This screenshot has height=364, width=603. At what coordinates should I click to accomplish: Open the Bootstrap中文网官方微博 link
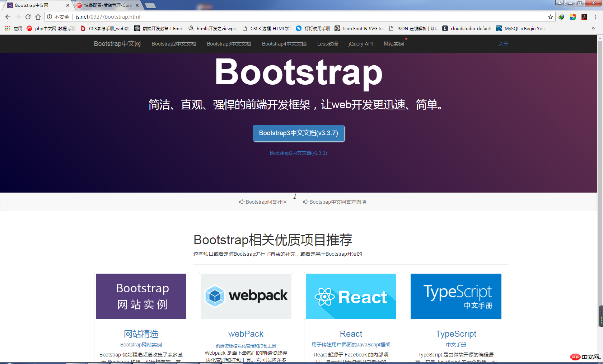point(335,202)
